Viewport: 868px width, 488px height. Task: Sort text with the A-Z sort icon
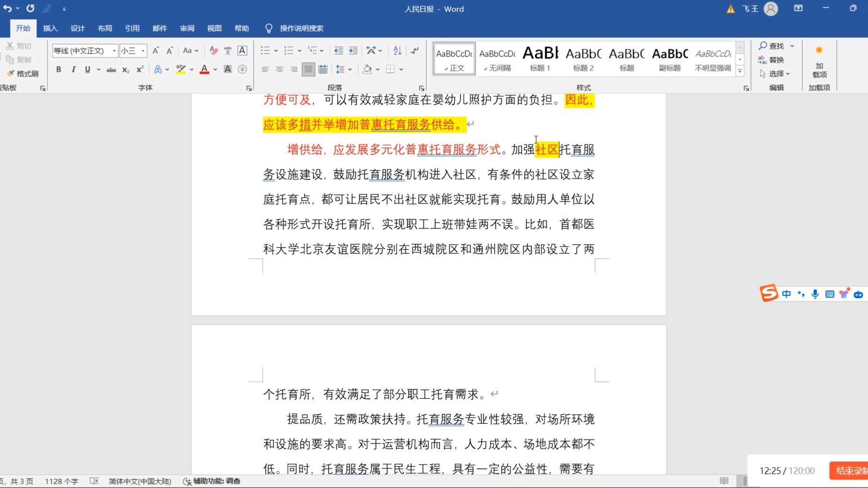[397, 50]
